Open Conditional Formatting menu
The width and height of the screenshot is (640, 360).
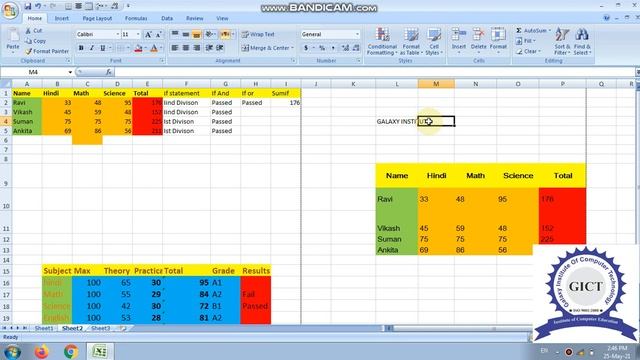tap(382, 42)
